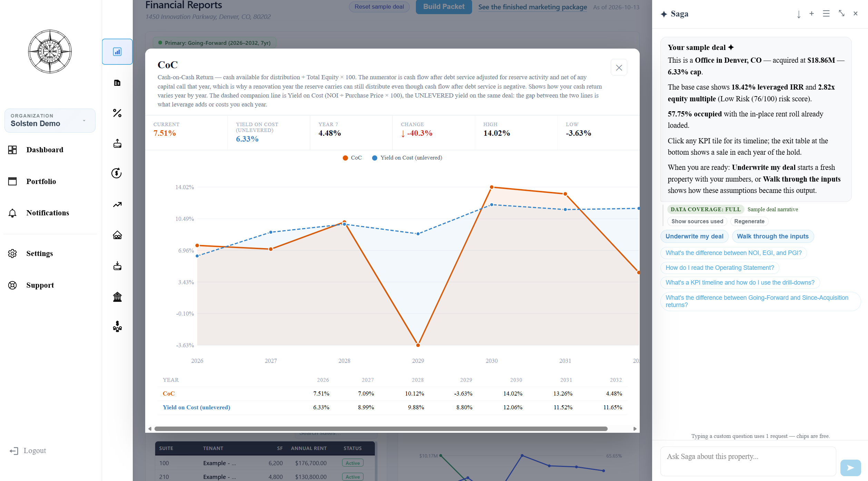Open the document sheet sidebar icon
868x481 pixels.
coord(117,83)
